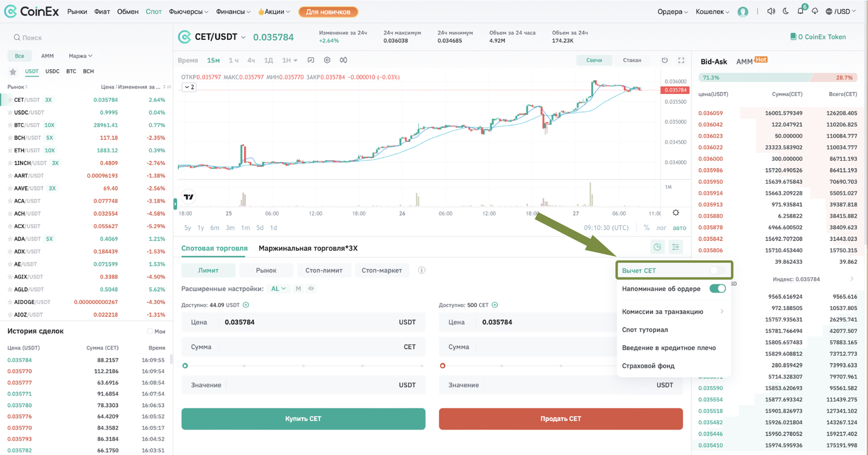
Task: Click the plus icon next to 44.09 USDT
Action: point(246,305)
